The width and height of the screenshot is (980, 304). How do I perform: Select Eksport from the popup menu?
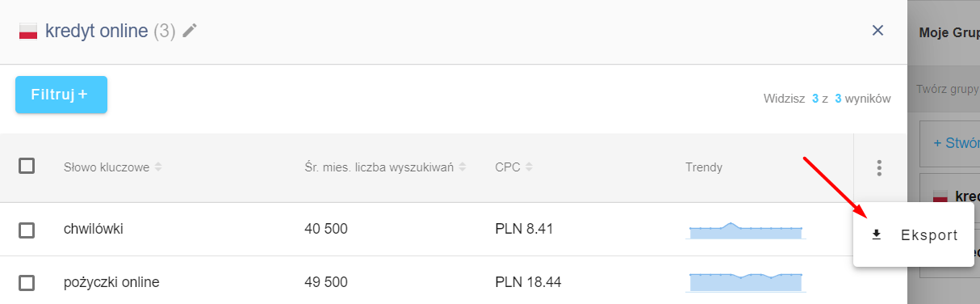(x=913, y=235)
